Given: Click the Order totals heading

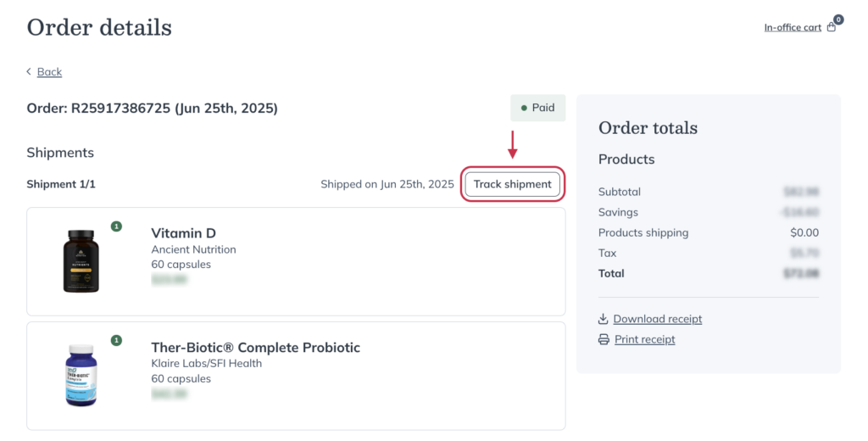Looking at the screenshot, I should pos(648,128).
